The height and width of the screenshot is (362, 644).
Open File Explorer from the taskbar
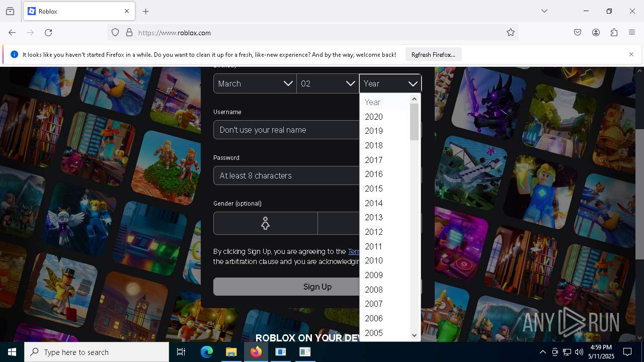pyautogui.click(x=231, y=352)
